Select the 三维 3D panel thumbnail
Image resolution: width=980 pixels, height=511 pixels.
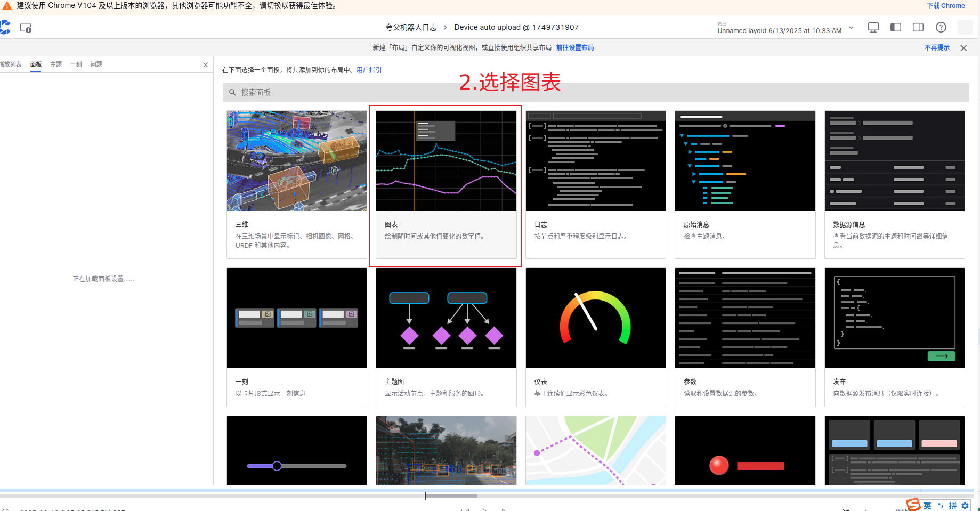[296, 161]
